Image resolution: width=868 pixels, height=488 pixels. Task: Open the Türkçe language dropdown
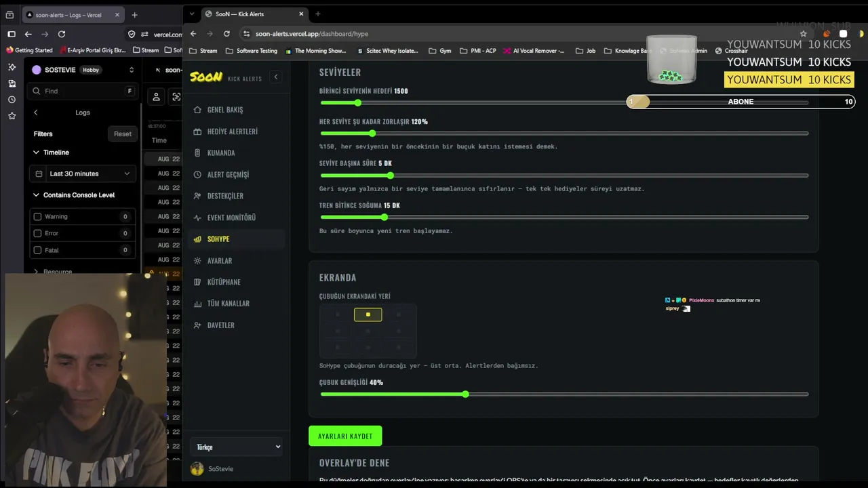238,447
